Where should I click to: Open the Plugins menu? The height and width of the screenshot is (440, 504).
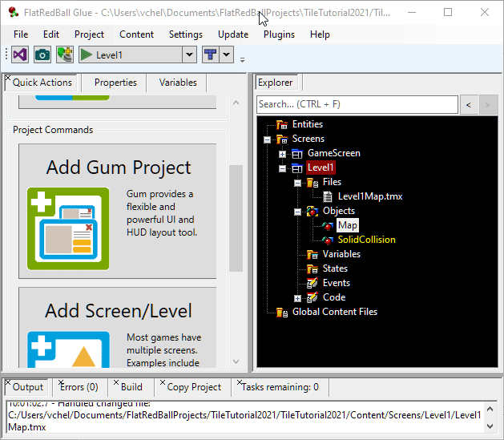pos(279,34)
